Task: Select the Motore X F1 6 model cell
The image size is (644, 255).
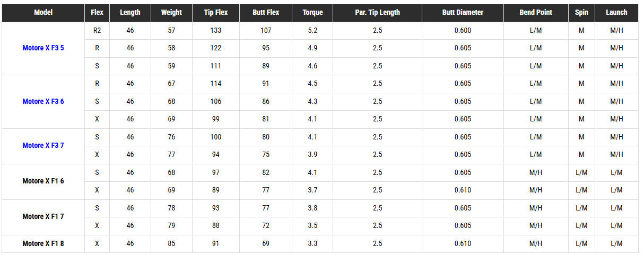Action: pos(43,181)
